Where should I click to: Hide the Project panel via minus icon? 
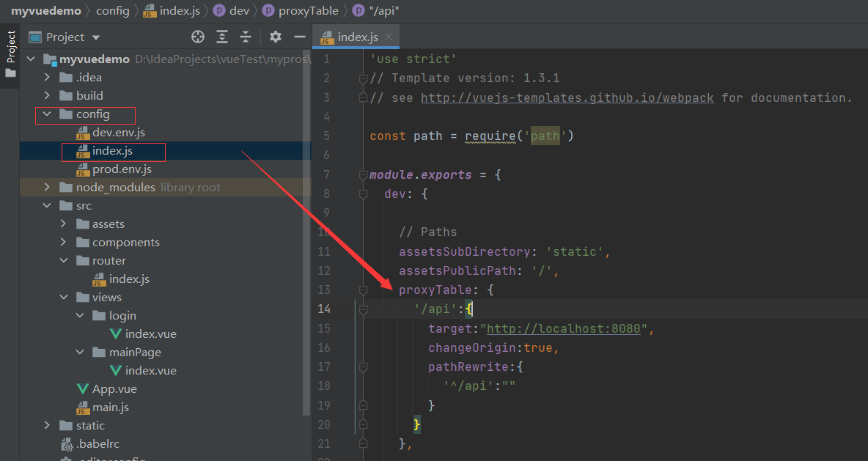(298, 36)
